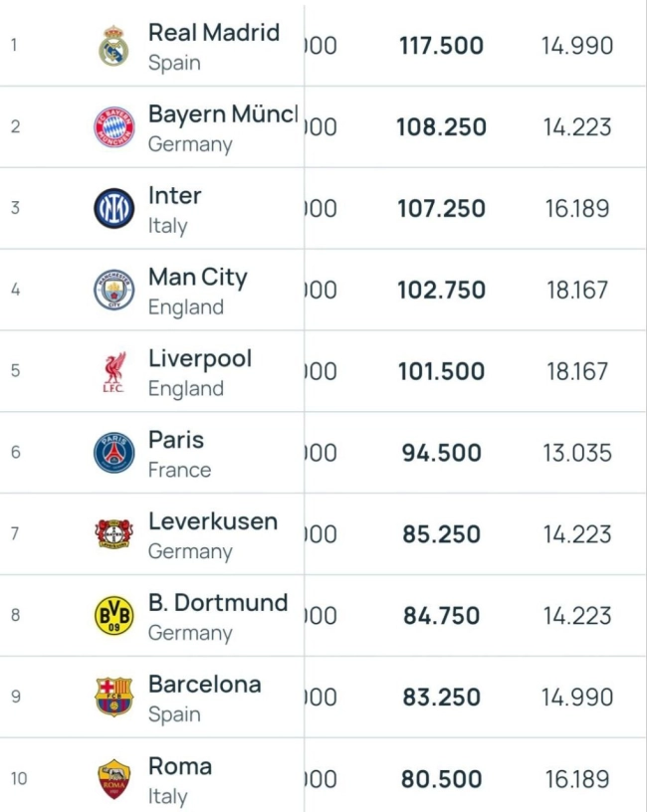Click Real Madrid's 117.500 points value
This screenshot has width=647, height=812.
(x=441, y=46)
